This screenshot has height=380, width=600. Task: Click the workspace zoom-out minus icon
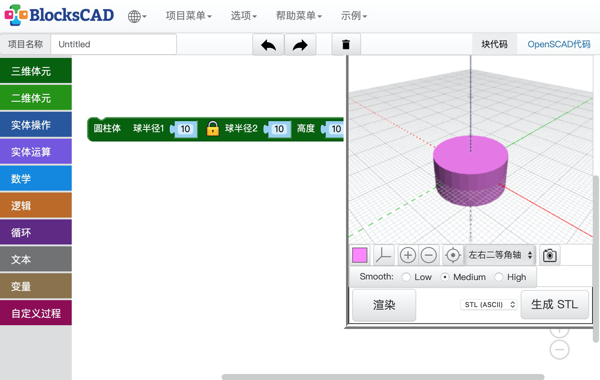pyautogui.click(x=559, y=350)
